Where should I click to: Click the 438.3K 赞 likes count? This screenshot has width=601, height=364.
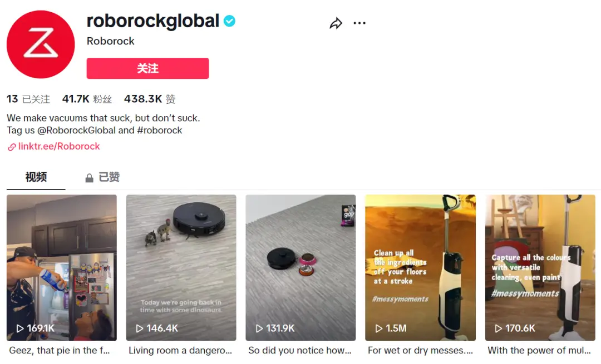tap(150, 99)
